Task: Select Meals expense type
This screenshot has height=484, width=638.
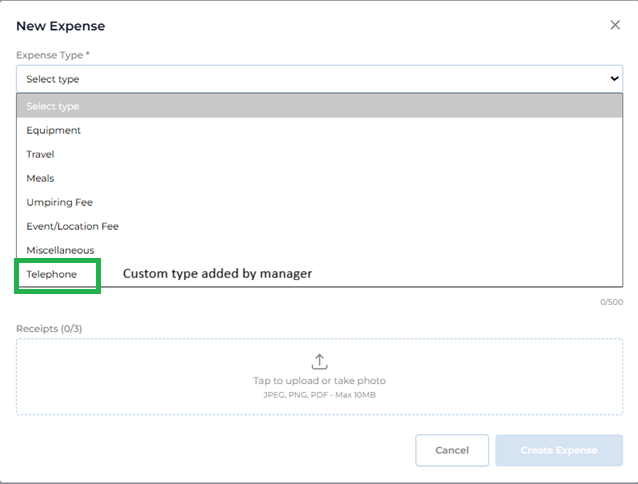Action: pyautogui.click(x=319, y=178)
